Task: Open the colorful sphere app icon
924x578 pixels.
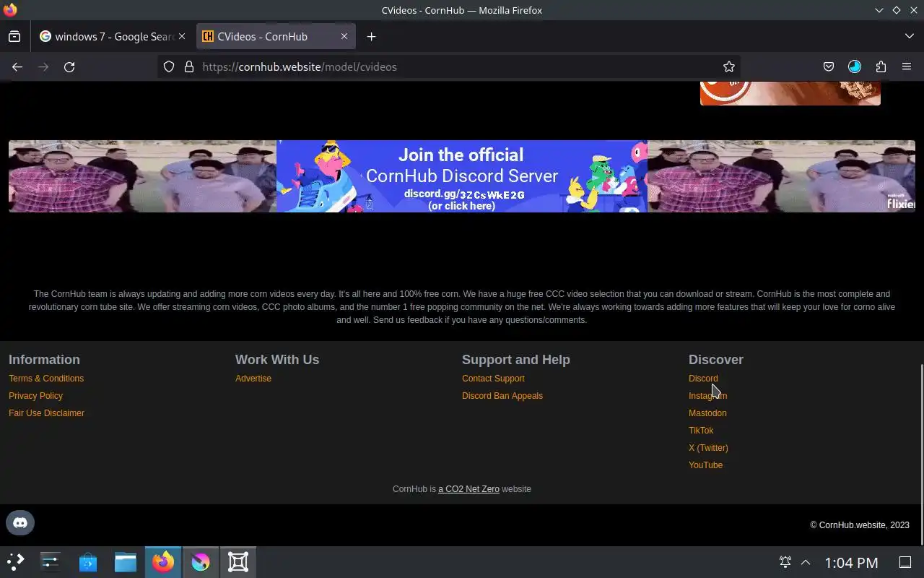Action: point(201,561)
